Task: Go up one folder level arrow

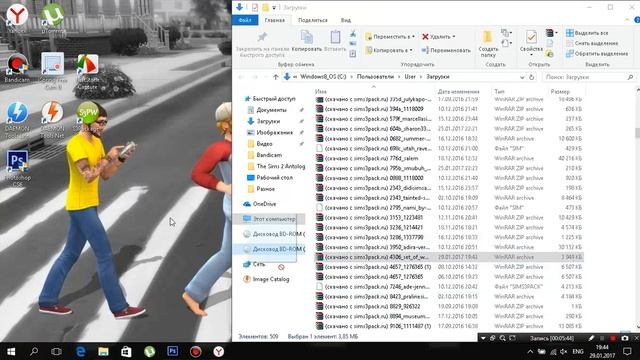Action: [276, 77]
